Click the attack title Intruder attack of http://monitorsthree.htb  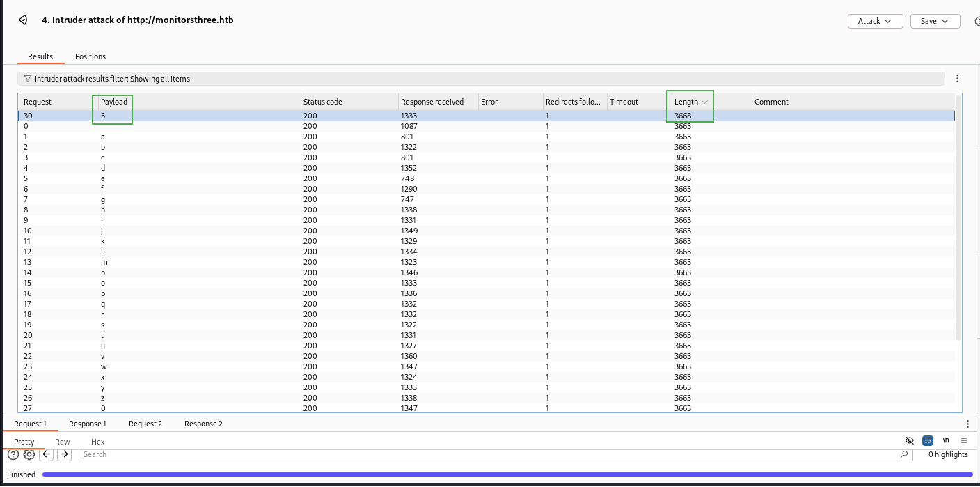[137, 20]
